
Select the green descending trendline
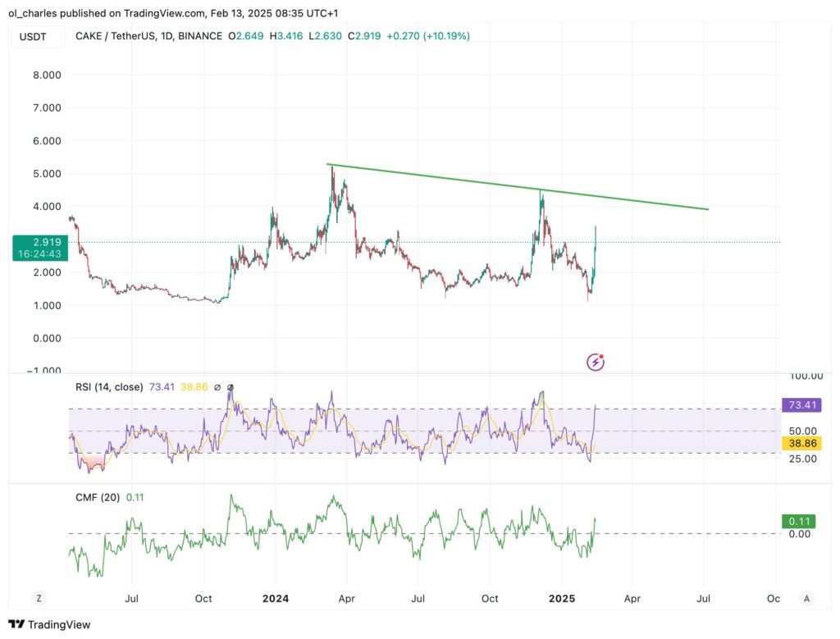517,187
